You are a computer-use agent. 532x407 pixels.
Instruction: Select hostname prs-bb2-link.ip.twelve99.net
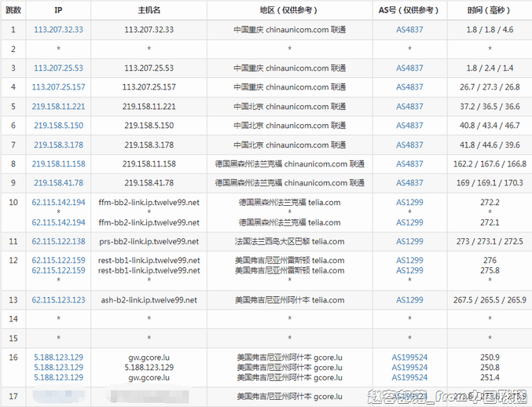tap(149, 241)
